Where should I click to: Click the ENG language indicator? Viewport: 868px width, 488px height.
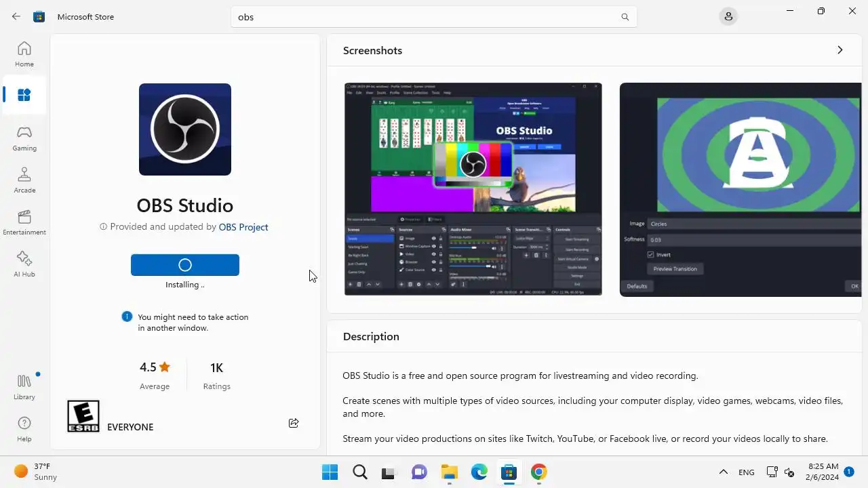[746, 472]
